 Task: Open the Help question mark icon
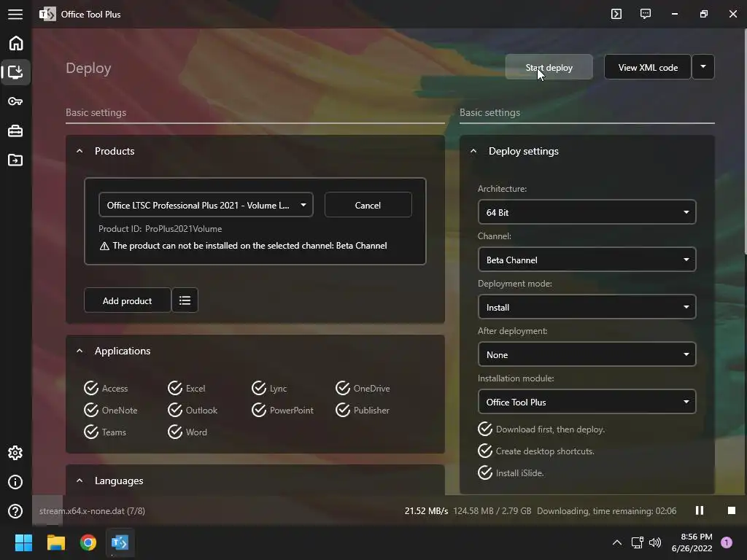coord(15,511)
